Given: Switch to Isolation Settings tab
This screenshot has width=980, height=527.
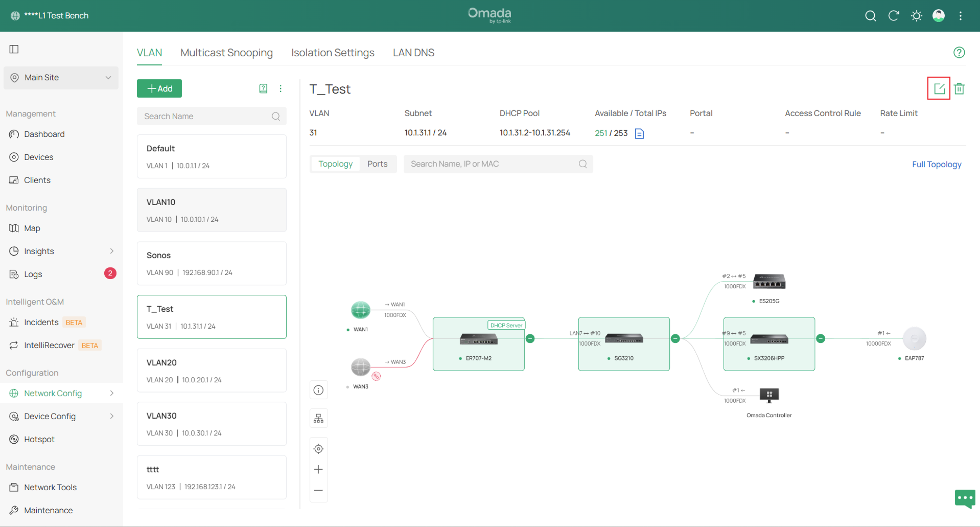Looking at the screenshot, I should pos(332,53).
